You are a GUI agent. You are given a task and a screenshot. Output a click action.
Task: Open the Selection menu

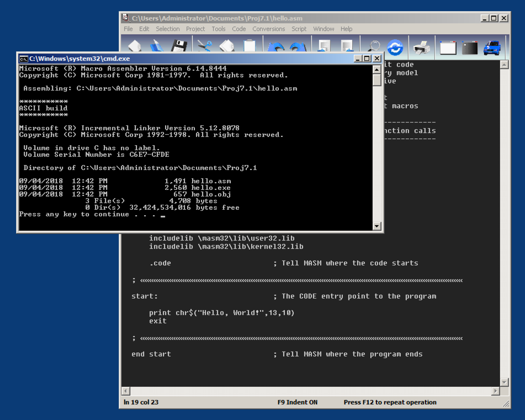click(x=167, y=29)
